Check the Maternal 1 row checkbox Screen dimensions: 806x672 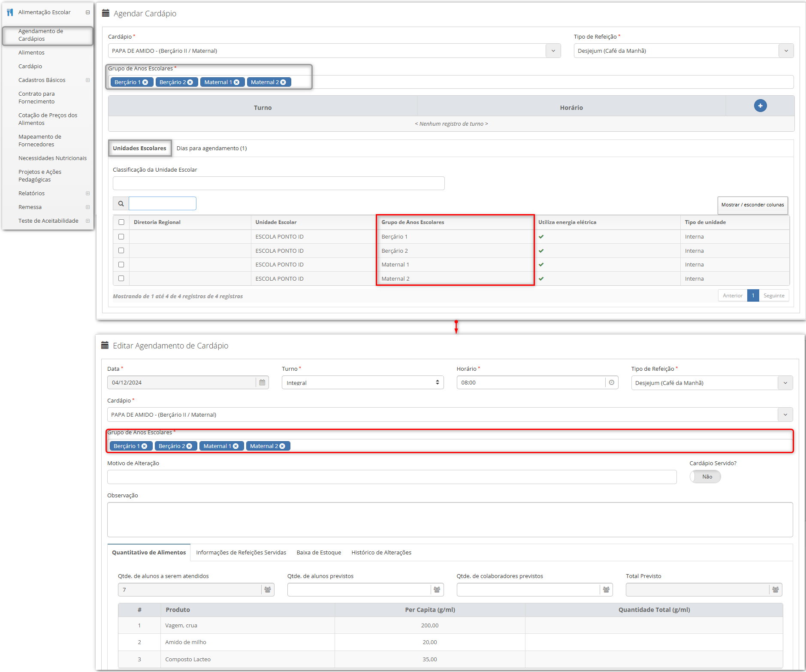click(121, 264)
